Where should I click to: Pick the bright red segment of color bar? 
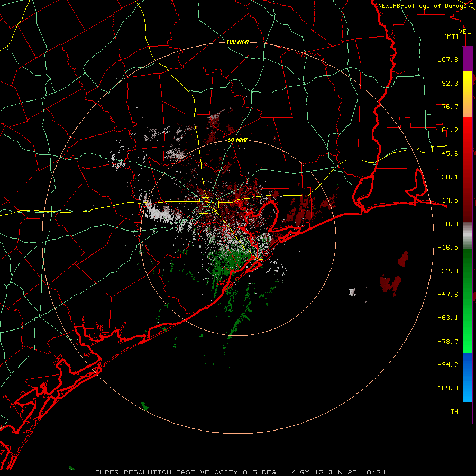coord(467,131)
